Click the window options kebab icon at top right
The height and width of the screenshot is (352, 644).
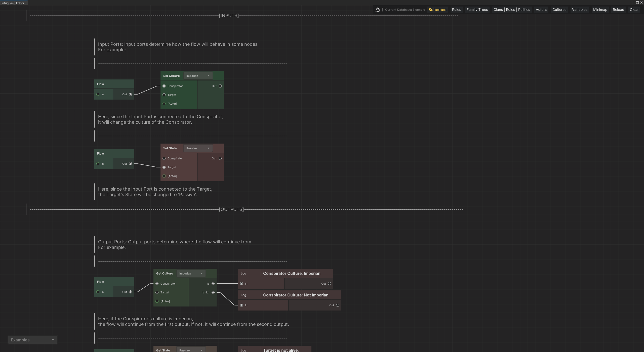(633, 3)
